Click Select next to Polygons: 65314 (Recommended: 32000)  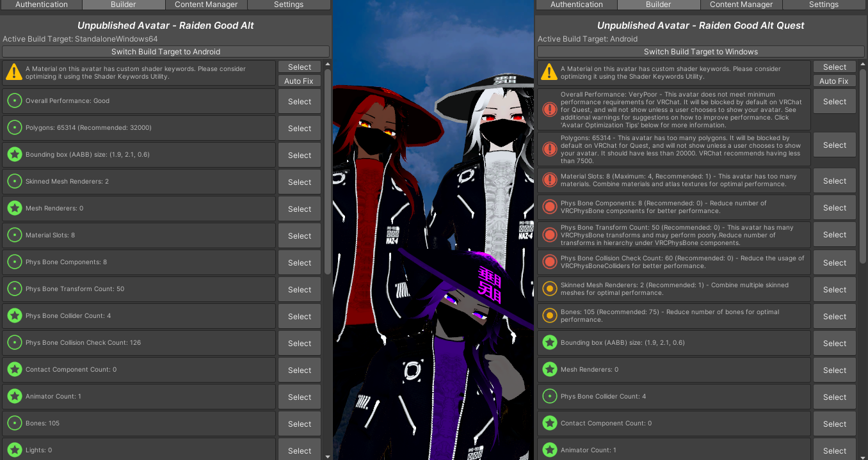point(300,128)
